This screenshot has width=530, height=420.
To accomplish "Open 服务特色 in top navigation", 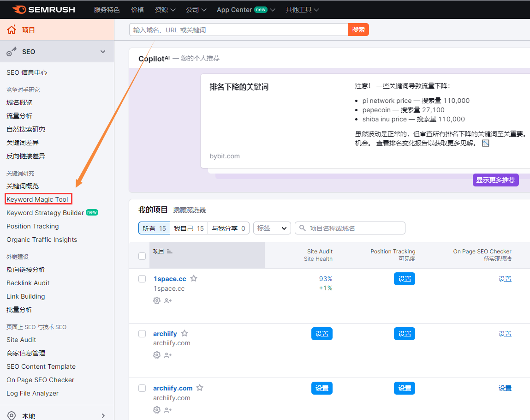I will [107, 10].
